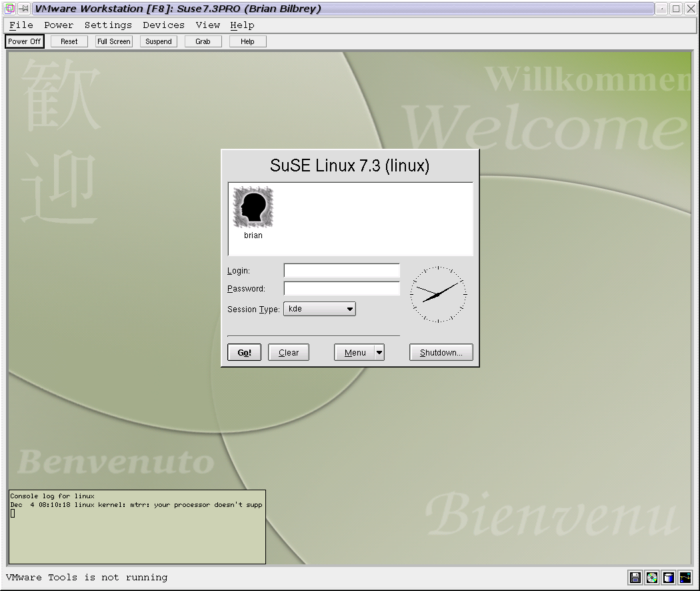Open the Session Type kde dropdown
700x591 pixels.
tap(319, 309)
